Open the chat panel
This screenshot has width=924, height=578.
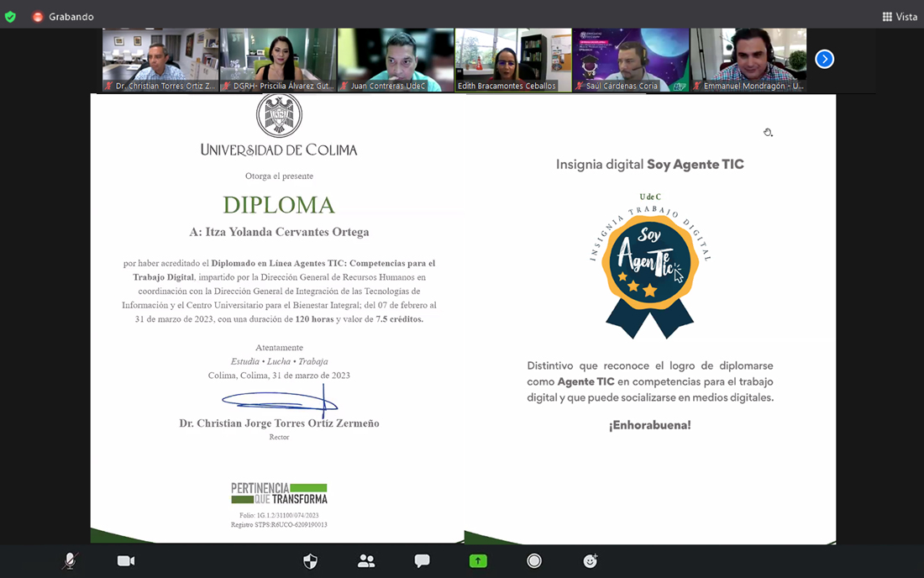point(422,561)
